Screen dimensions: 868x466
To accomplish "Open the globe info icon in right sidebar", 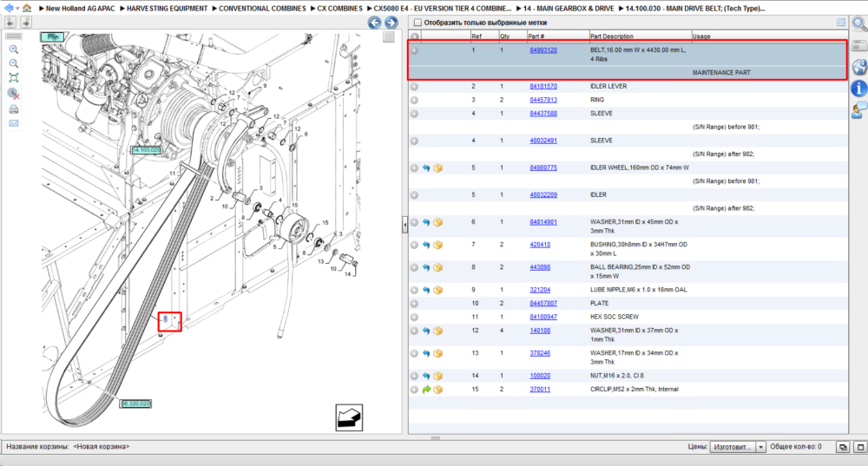I will pos(859,67).
